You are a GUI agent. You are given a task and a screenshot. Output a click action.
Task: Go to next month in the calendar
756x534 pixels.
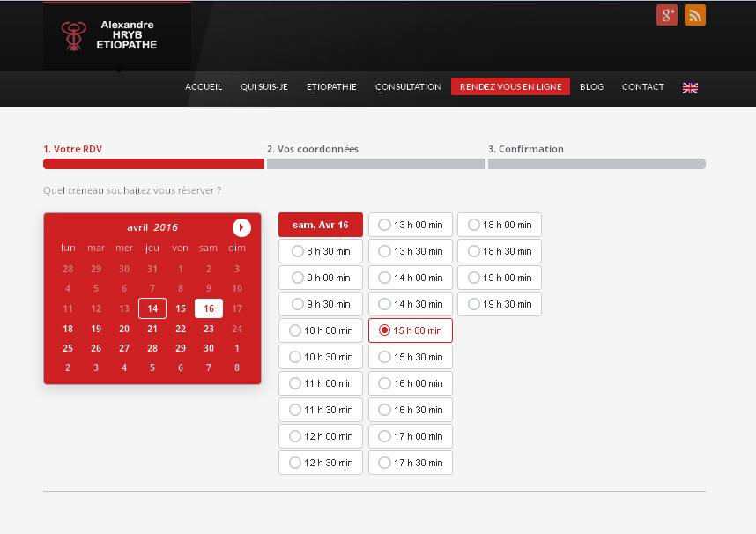click(241, 227)
